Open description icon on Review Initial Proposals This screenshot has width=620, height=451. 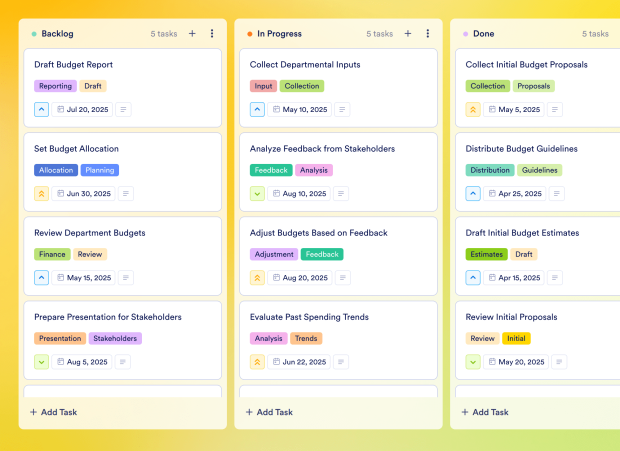(x=559, y=362)
